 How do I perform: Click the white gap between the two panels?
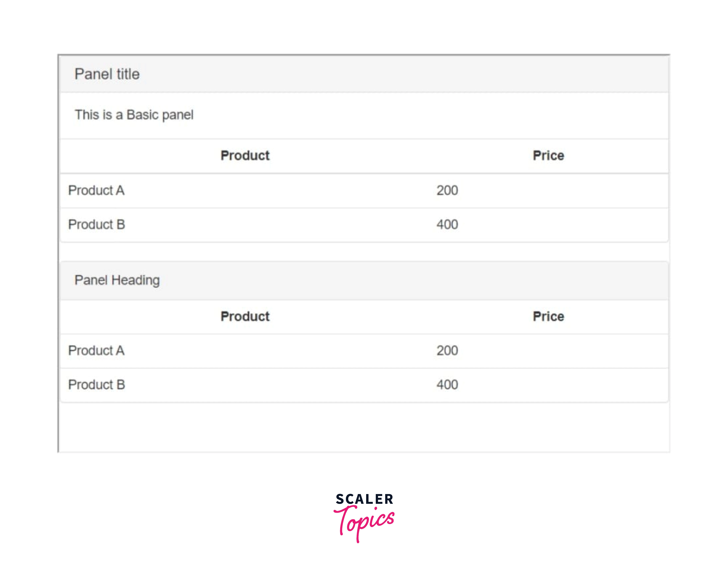[364, 252]
